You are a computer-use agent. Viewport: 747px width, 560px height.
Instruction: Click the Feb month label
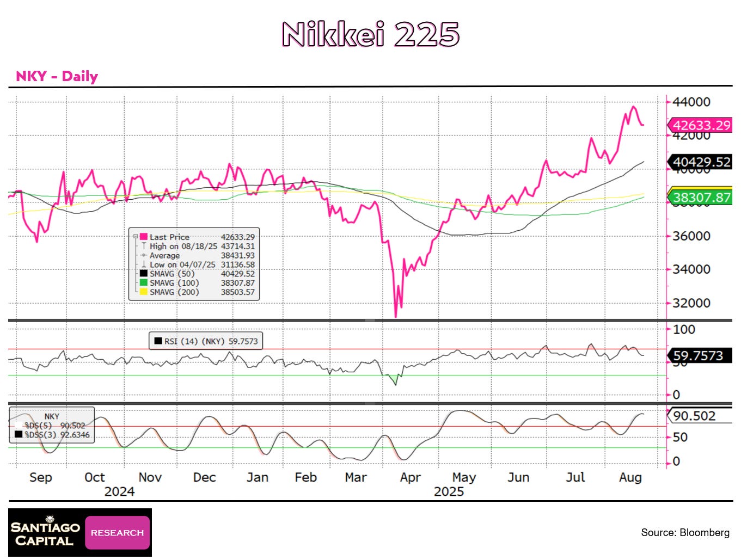tap(306, 478)
